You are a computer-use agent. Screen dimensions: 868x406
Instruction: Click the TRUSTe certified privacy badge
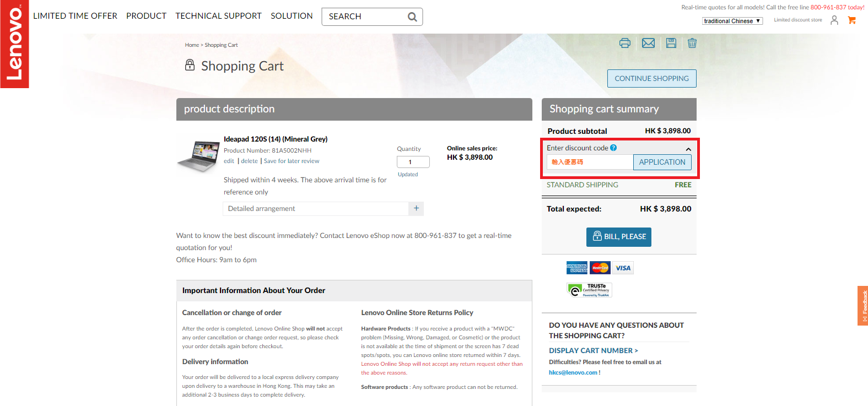point(589,290)
